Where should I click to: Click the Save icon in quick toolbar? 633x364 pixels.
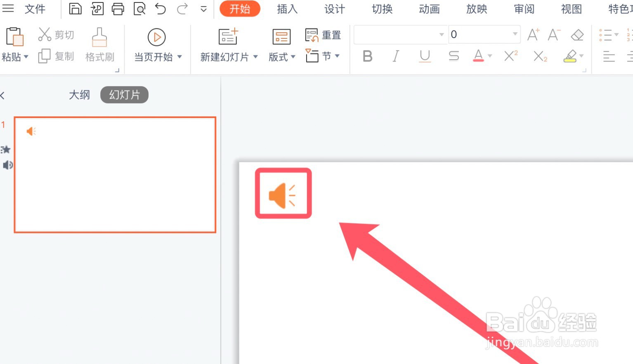pyautogui.click(x=75, y=9)
